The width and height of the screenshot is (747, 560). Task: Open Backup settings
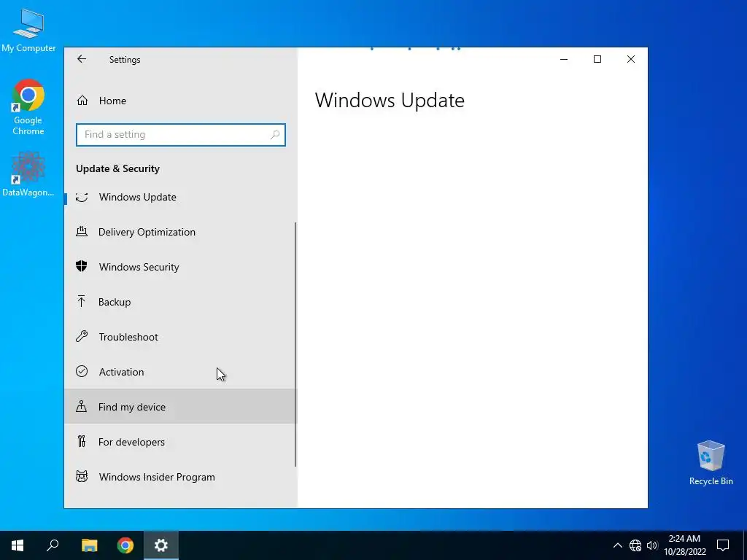coord(181,302)
